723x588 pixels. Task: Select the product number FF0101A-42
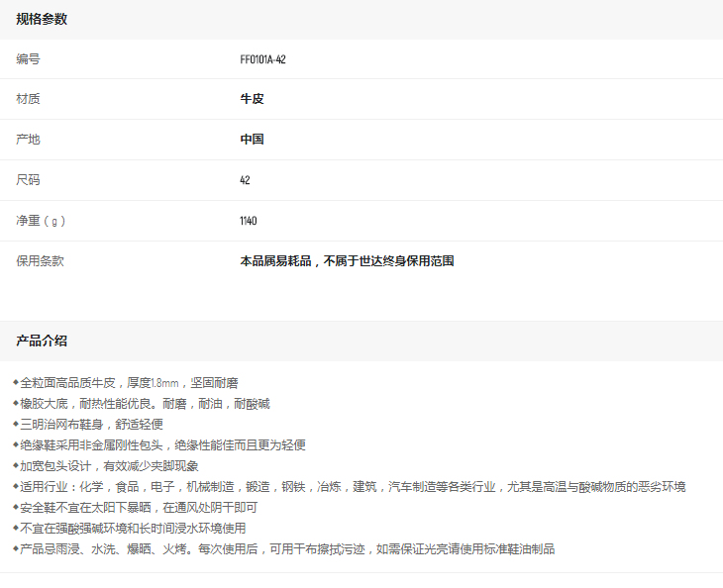click(262, 59)
